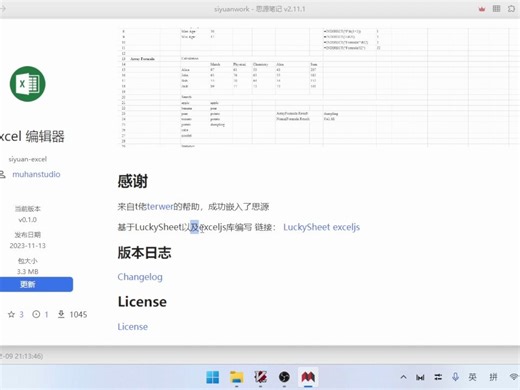Click the 2023-11-13 release date text
Screen dimensions: 520x390
coord(28,246)
